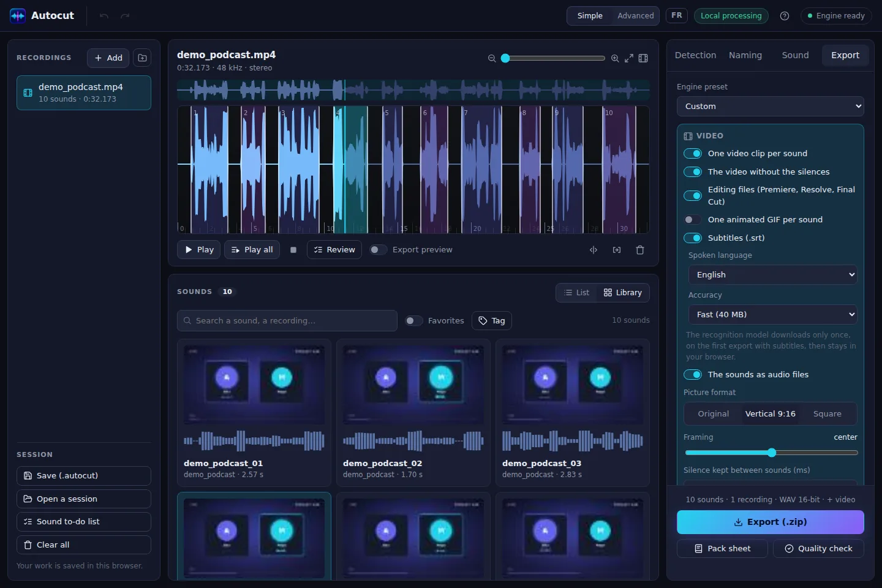Delete selected sound with trash icon

point(640,250)
